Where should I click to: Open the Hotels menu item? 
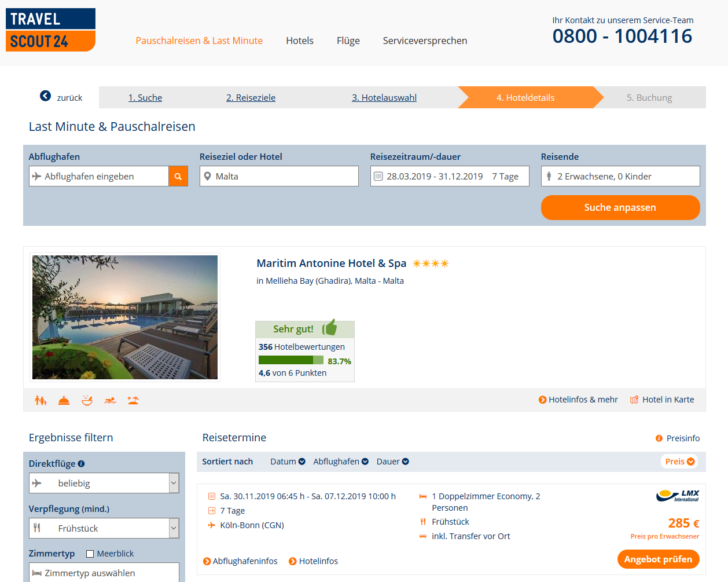pos(300,41)
